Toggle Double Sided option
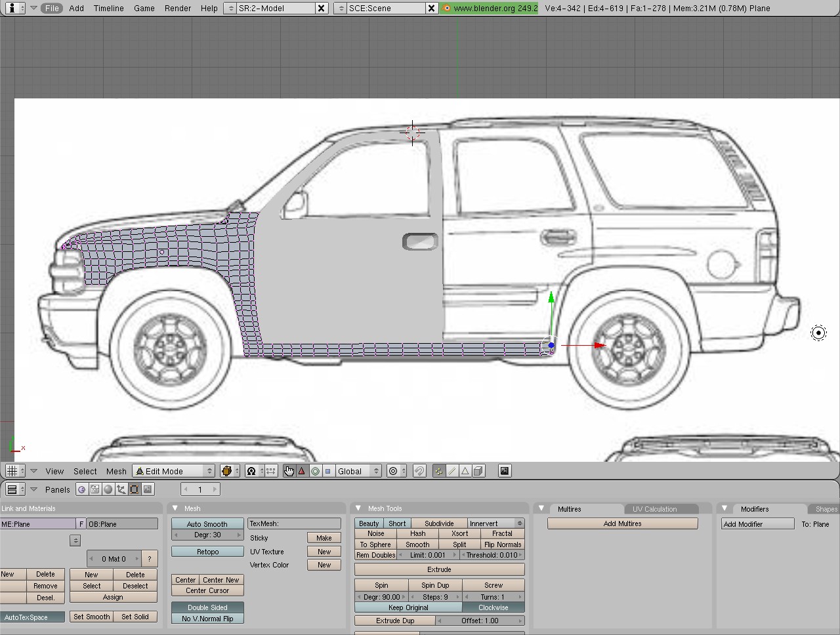This screenshot has height=635, width=840. point(207,607)
